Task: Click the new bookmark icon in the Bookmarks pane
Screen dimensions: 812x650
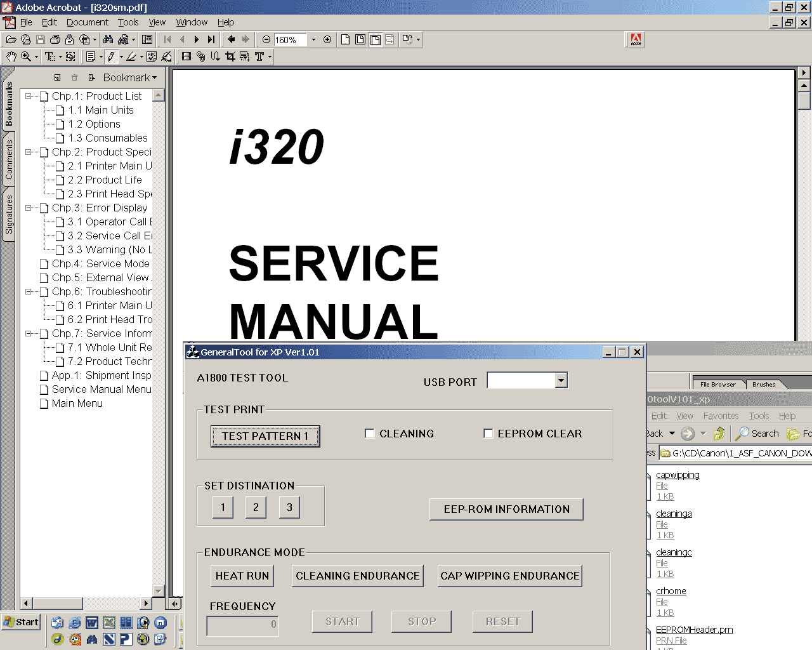Action: pos(57,77)
